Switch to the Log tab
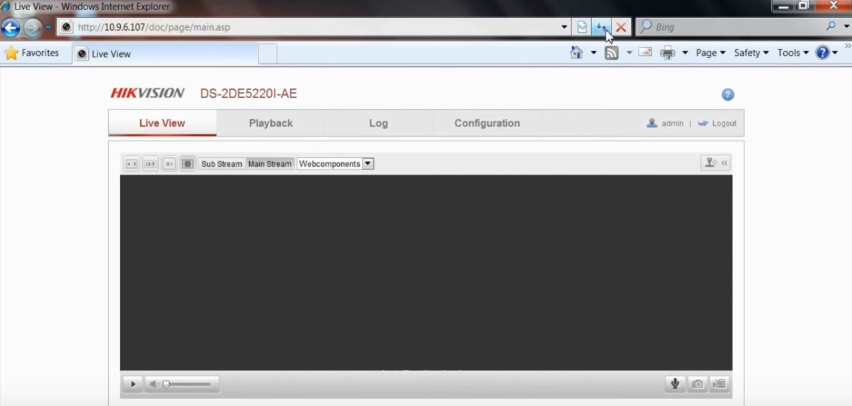 [378, 123]
